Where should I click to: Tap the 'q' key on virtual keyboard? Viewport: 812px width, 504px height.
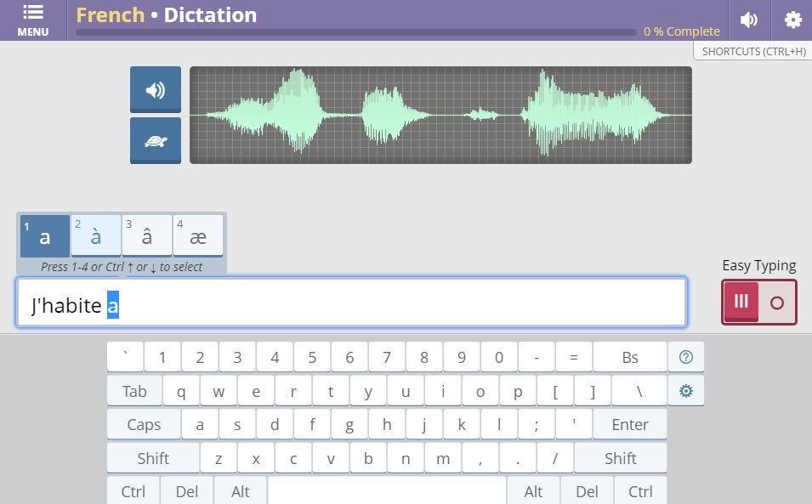pos(181,391)
